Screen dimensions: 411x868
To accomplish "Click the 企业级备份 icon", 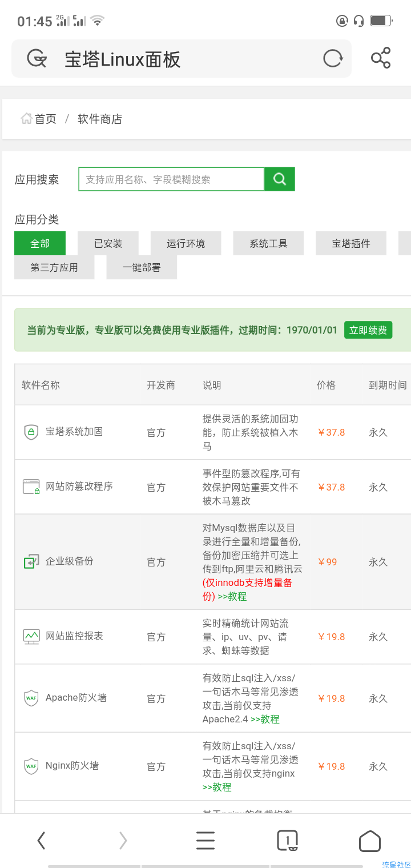I will tap(31, 561).
